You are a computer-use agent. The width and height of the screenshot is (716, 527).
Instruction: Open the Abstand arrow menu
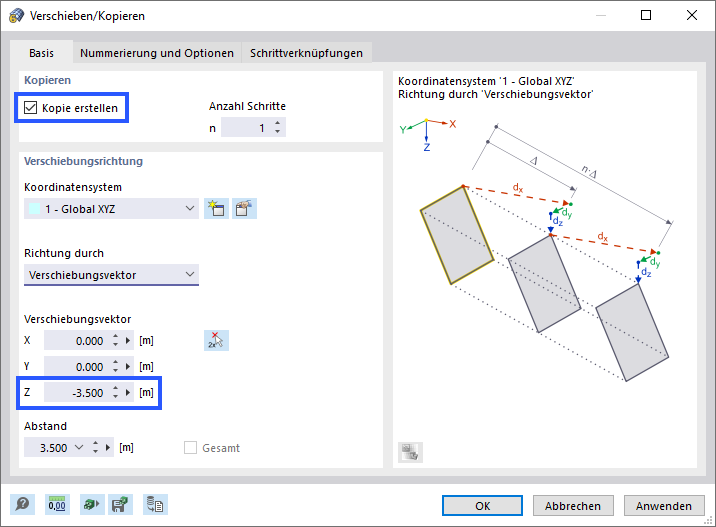pyautogui.click(x=108, y=448)
